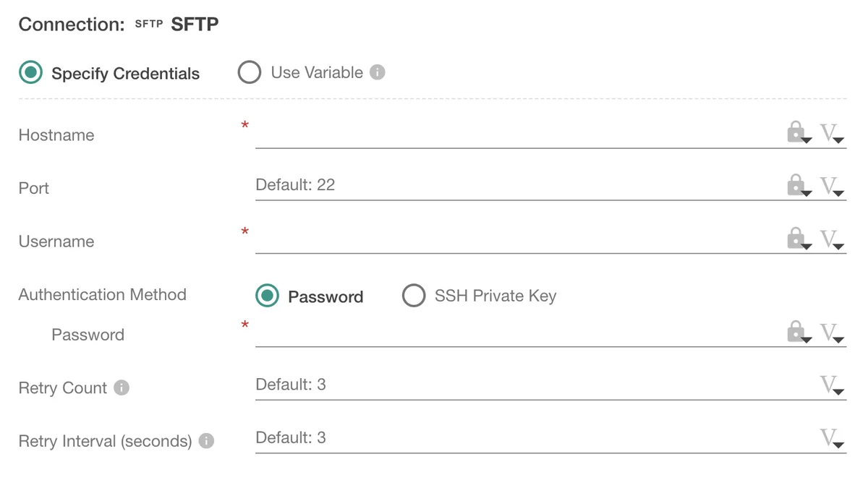This screenshot has height=488, width=868.
Task: Click the required asterisk next to Username
Action: coord(244,231)
